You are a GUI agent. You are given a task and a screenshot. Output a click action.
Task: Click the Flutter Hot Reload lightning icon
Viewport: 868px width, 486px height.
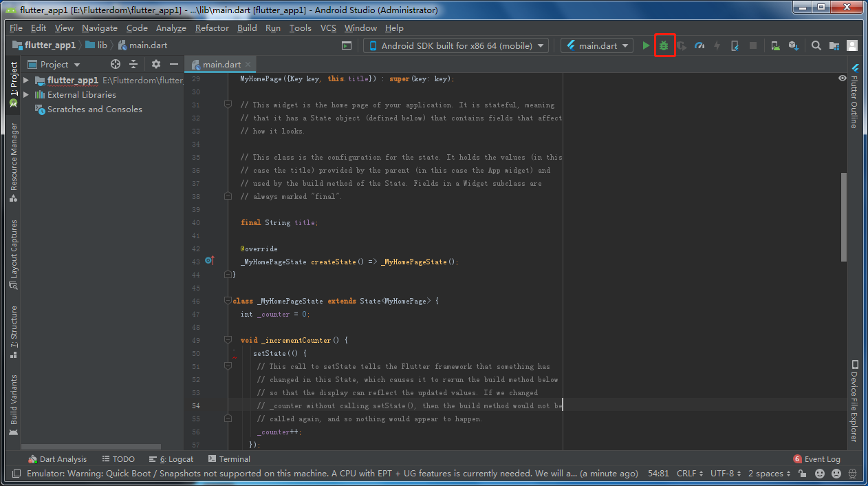click(717, 45)
